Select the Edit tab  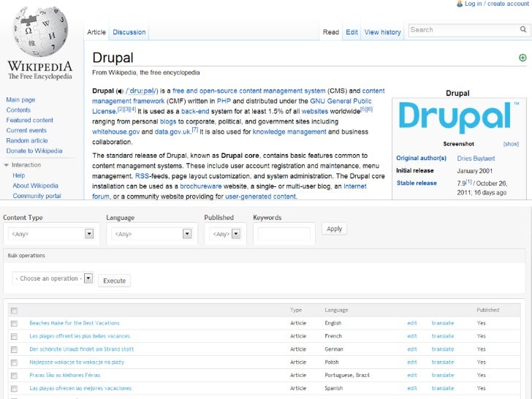click(x=351, y=32)
